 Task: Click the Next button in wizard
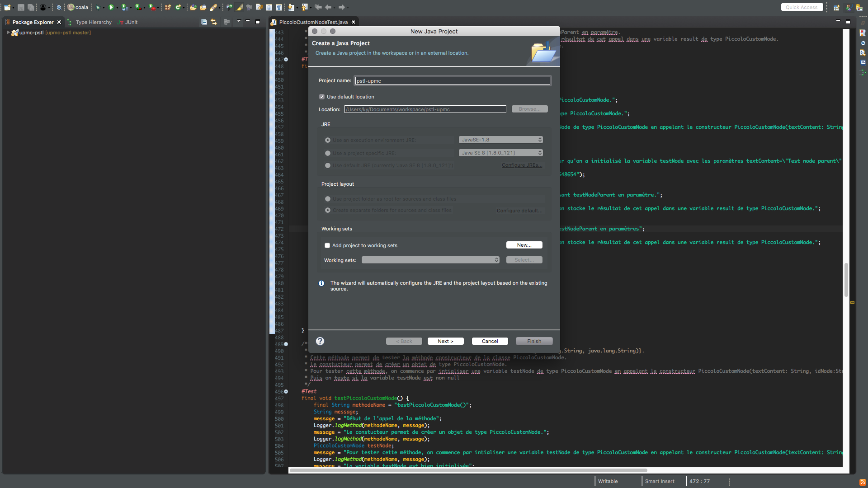(x=445, y=341)
